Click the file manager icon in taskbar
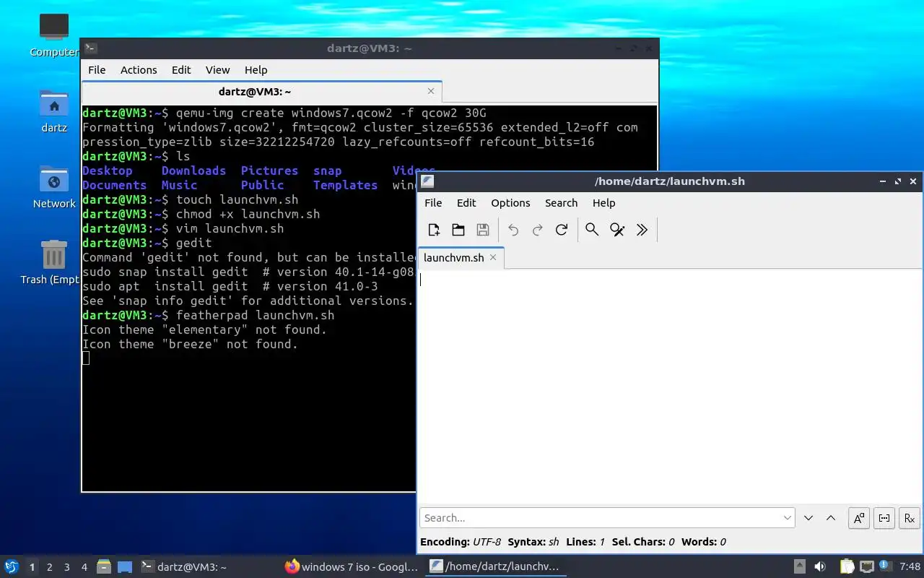Image resolution: width=924 pixels, height=578 pixels. tap(103, 567)
